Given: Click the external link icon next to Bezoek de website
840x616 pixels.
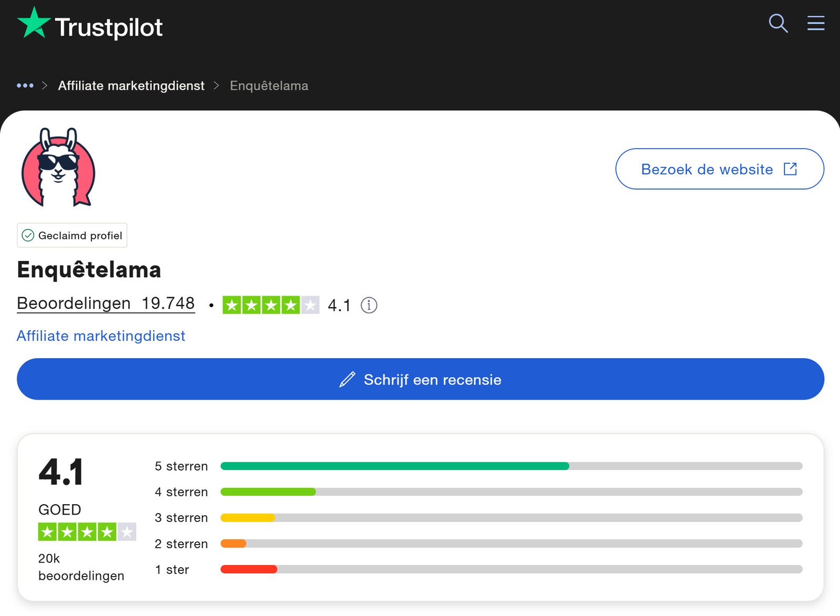Looking at the screenshot, I should [790, 169].
